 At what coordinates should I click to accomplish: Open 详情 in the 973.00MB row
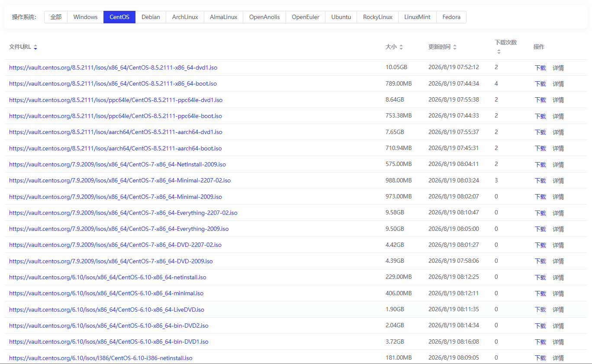558,197
